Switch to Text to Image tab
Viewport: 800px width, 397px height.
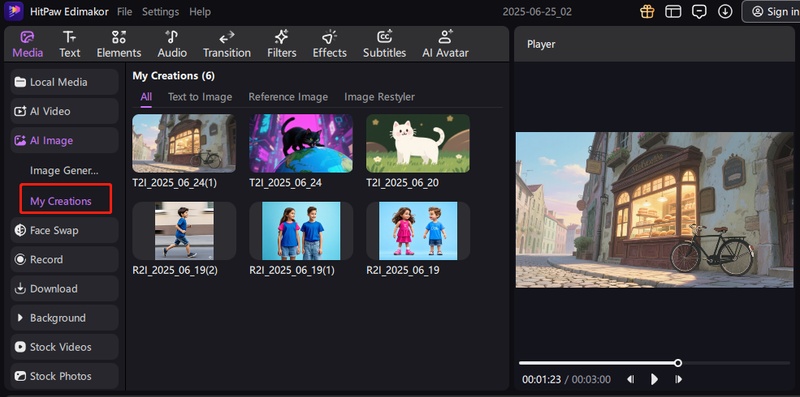tap(200, 97)
